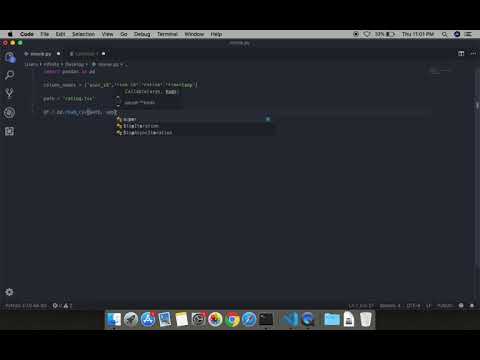This screenshot has width=480, height=360.
Task: Open QuickTime Player from the Dock
Action: point(308,320)
